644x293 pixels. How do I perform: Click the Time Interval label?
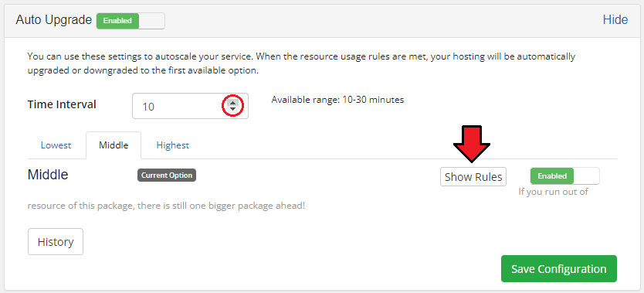coord(62,104)
